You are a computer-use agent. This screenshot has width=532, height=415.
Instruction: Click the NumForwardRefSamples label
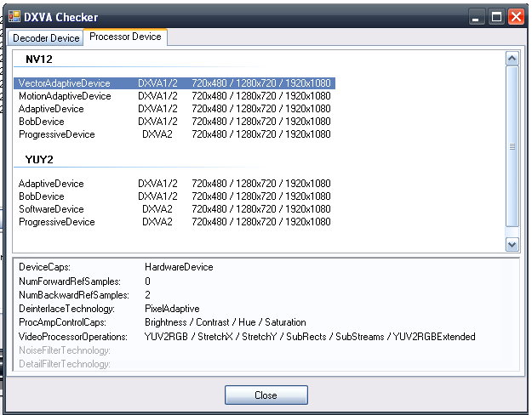[x=70, y=281]
